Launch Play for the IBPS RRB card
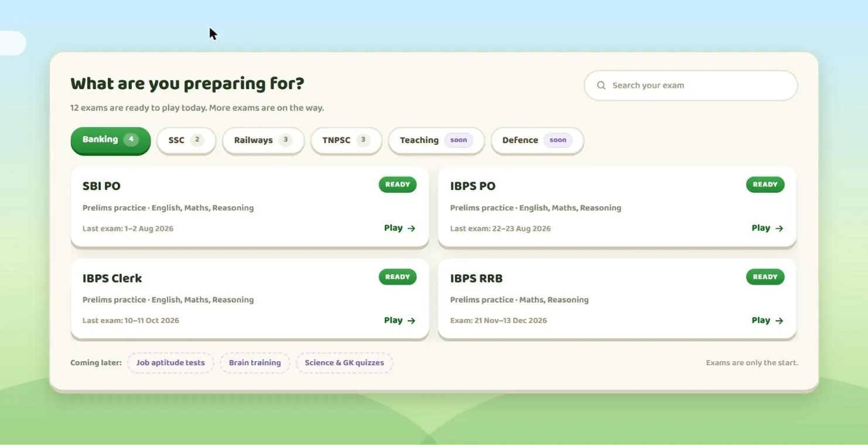 point(767,320)
